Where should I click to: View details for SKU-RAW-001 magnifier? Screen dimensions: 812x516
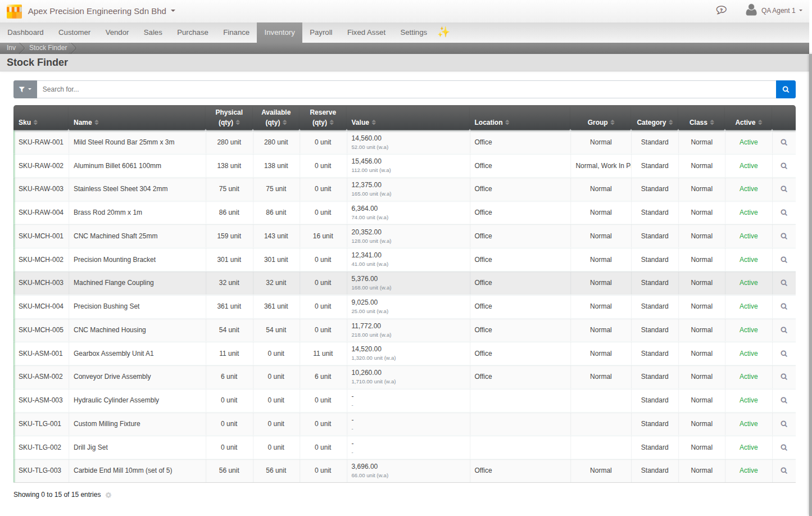point(784,142)
